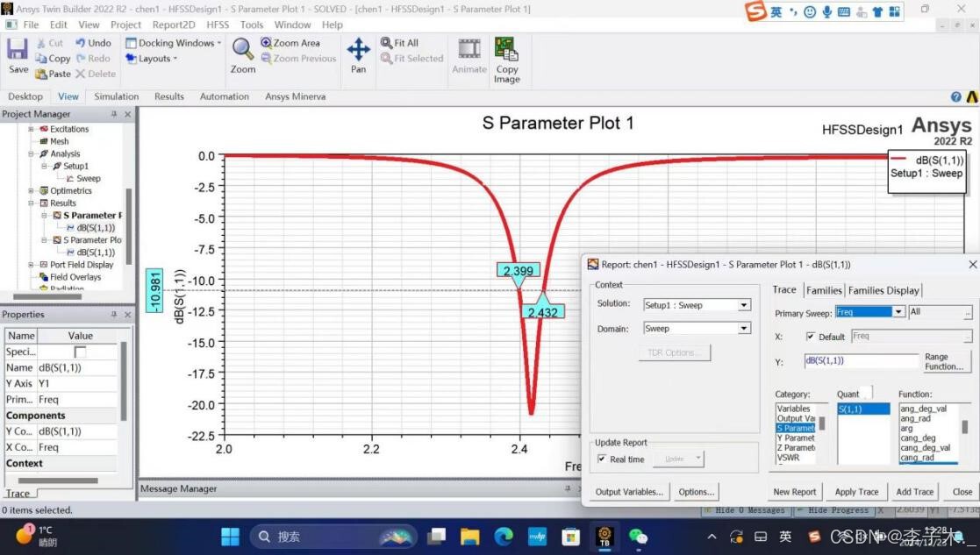
Task: Close the Project Manager panel
Action: tap(127, 114)
